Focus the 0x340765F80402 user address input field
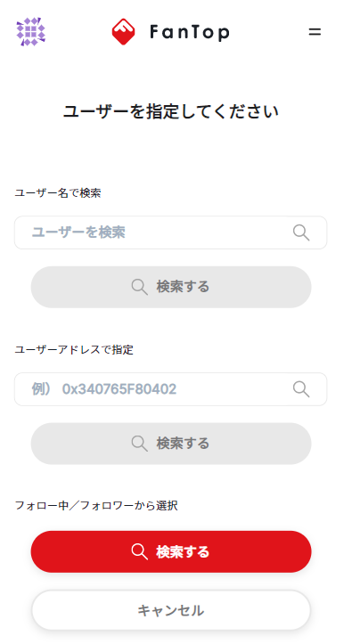344x644 pixels. point(171,389)
